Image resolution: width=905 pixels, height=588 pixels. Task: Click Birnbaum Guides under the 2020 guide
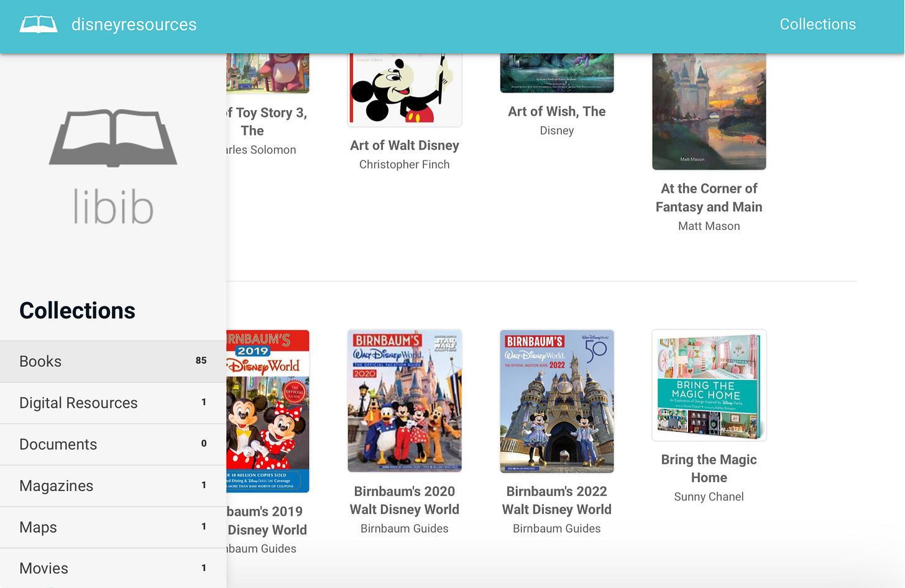click(405, 528)
